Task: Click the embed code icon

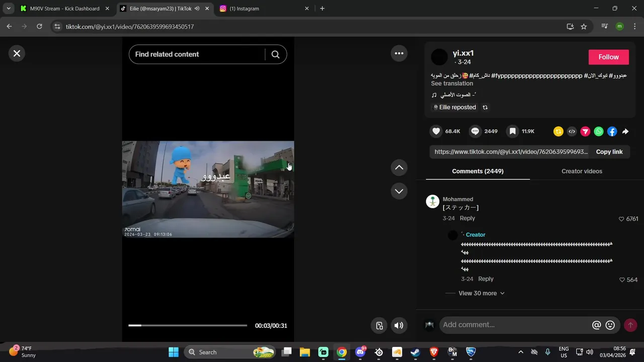Action: pos(572,131)
